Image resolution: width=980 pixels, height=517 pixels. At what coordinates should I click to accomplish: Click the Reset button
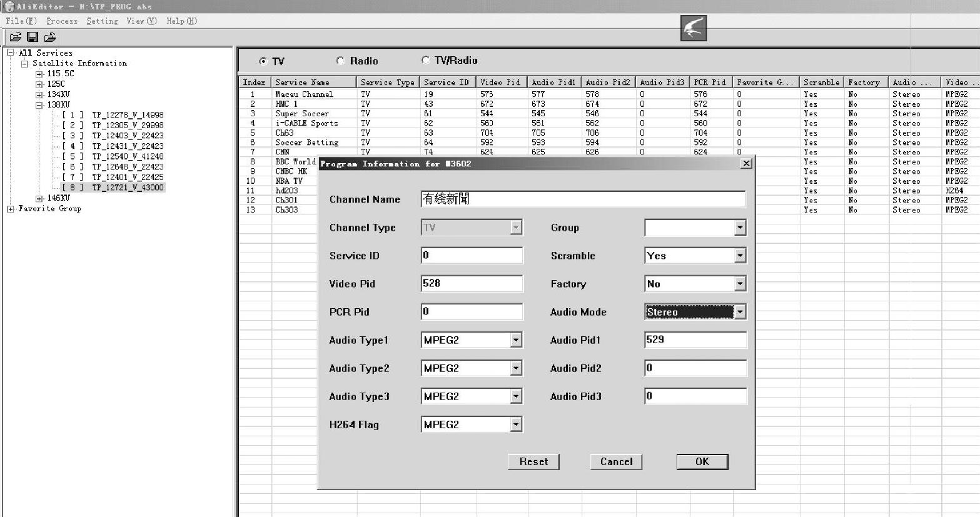[x=533, y=462]
